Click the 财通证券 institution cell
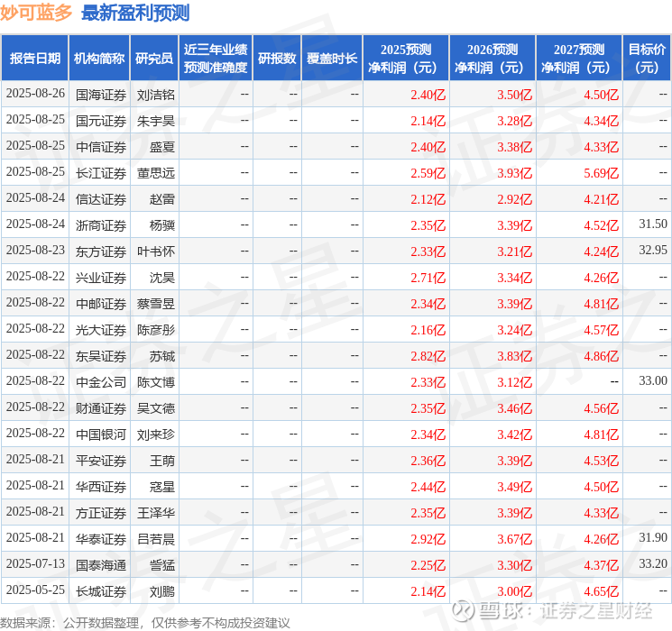 click(x=101, y=408)
